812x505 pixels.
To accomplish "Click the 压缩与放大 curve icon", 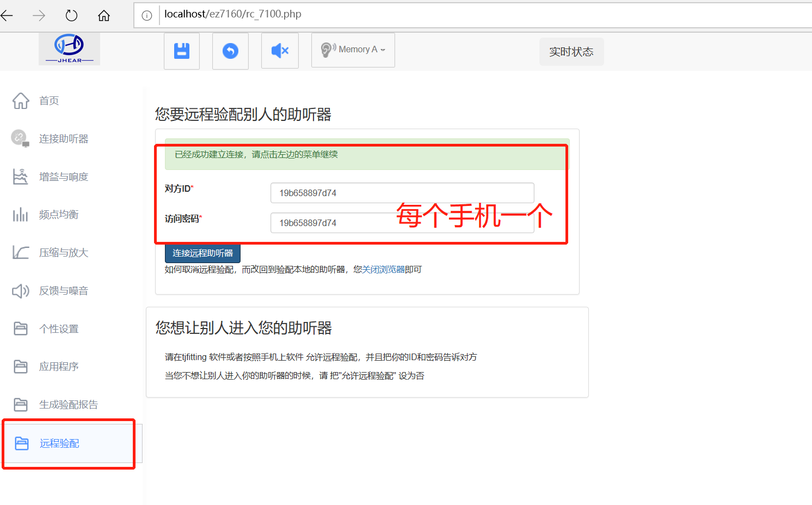I will click(x=21, y=253).
